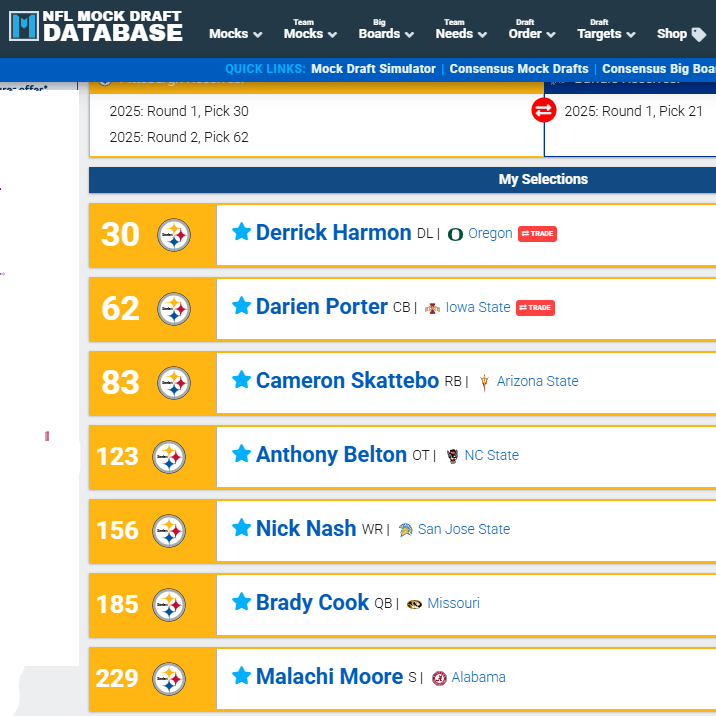Click the San Jose State Spartan logo
This screenshot has height=716, width=716.
(405, 530)
